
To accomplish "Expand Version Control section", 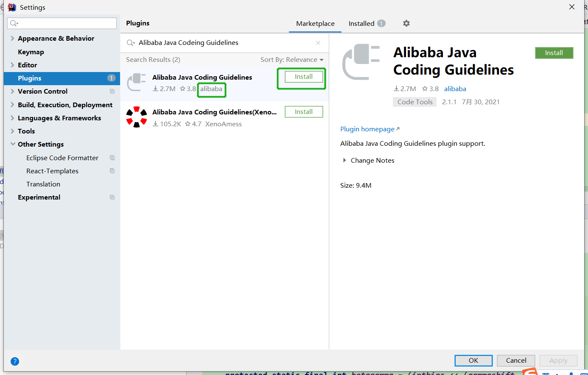I will click(x=12, y=91).
